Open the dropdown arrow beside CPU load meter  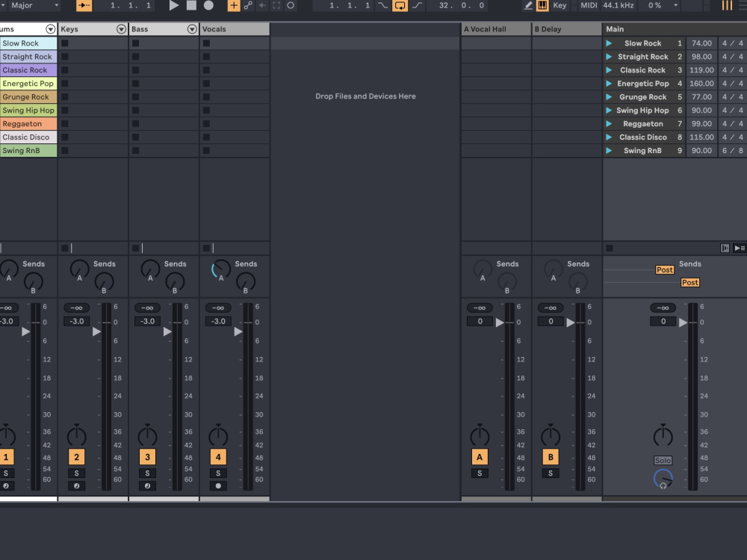coord(675,5)
